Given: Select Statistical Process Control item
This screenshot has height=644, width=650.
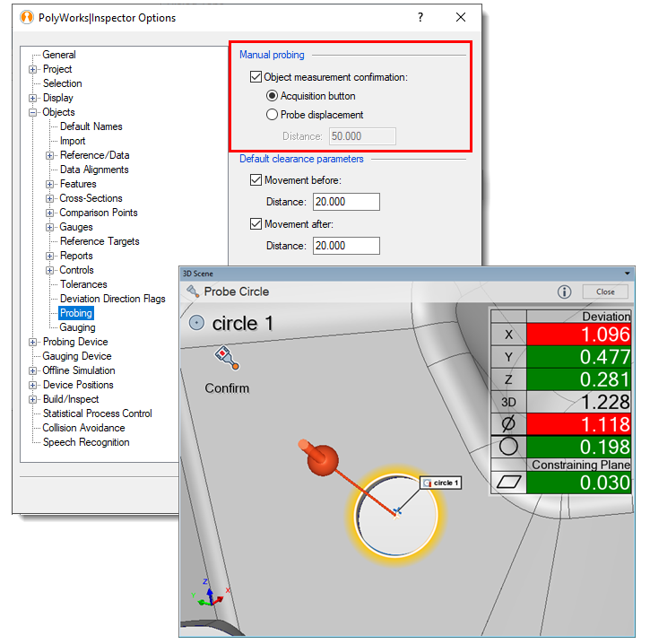Looking at the screenshot, I should tap(98, 413).
